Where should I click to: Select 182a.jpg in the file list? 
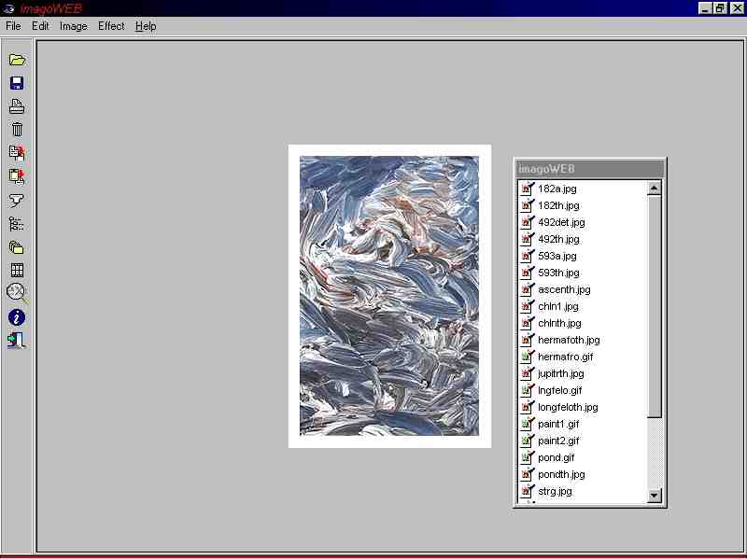tap(557, 189)
